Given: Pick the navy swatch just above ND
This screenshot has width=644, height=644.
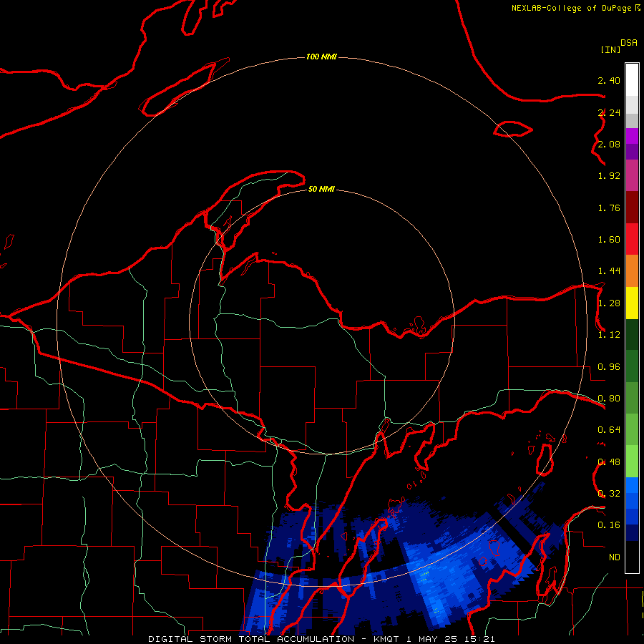Looking at the screenshot, I should [x=632, y=533].
